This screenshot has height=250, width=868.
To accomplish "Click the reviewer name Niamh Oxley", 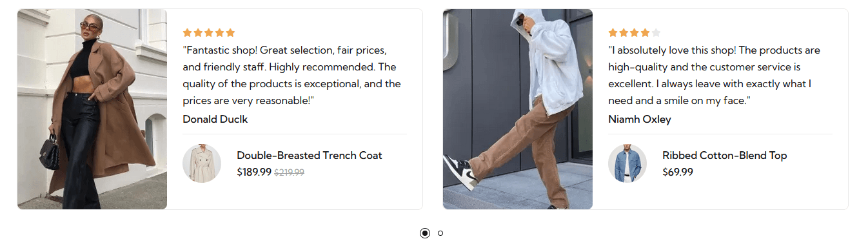I will point(640,119).
